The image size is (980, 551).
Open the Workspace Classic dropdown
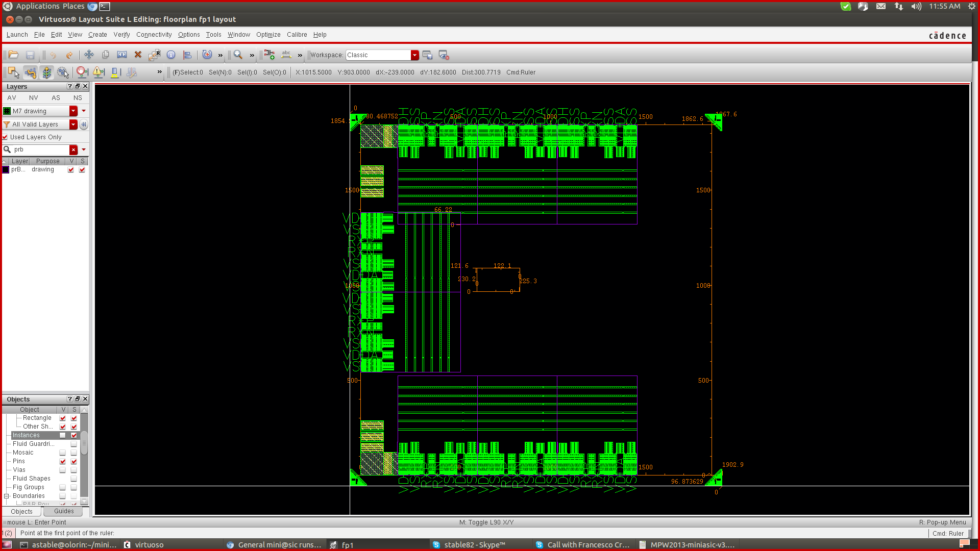tap(415, 55)
